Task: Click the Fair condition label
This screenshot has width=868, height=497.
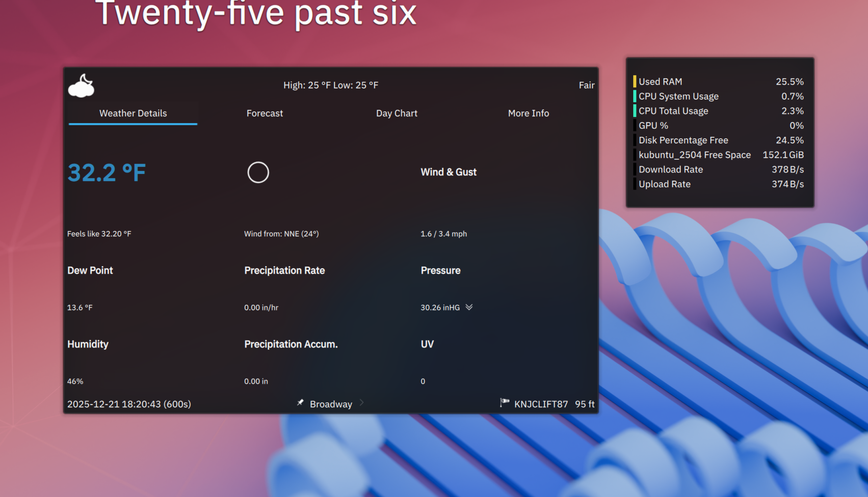Action: pos(587,85)
